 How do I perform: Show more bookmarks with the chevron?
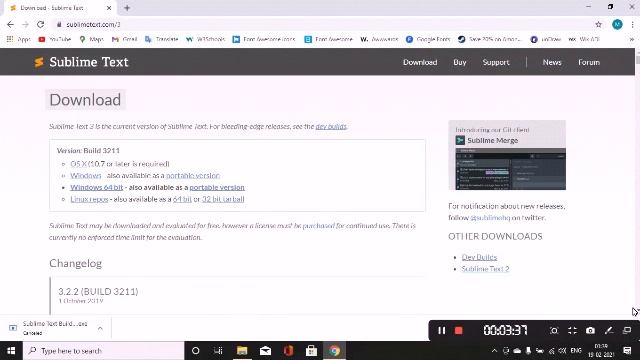coord(631,39)
